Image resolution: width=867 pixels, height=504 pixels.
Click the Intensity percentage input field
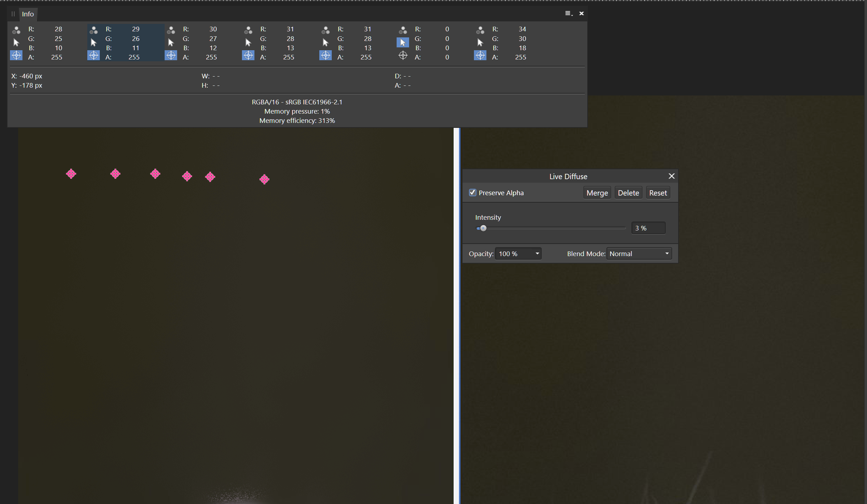point(648,228)
